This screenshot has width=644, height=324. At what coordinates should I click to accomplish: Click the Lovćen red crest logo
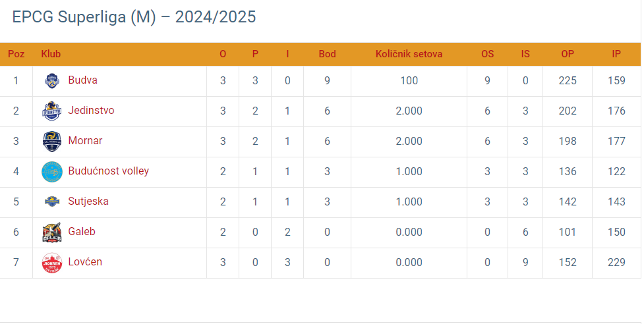52,263
